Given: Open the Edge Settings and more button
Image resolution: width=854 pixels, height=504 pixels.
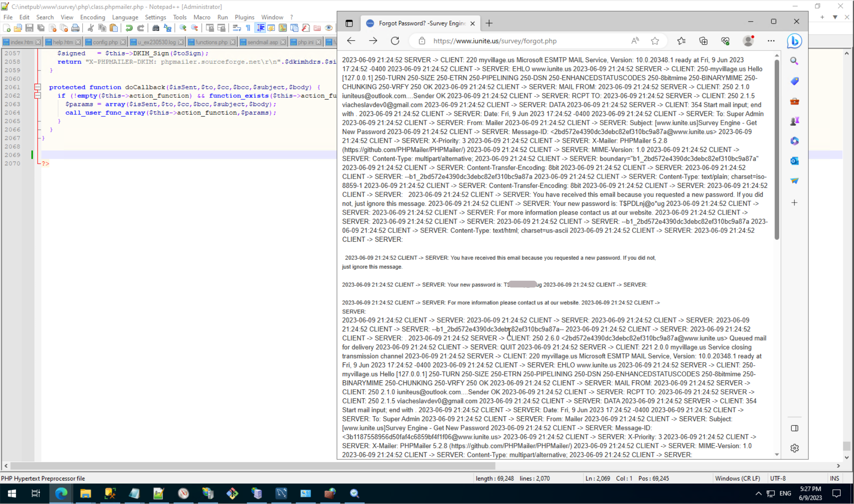Looking at the screenshot, I should [x=771, y=41].
